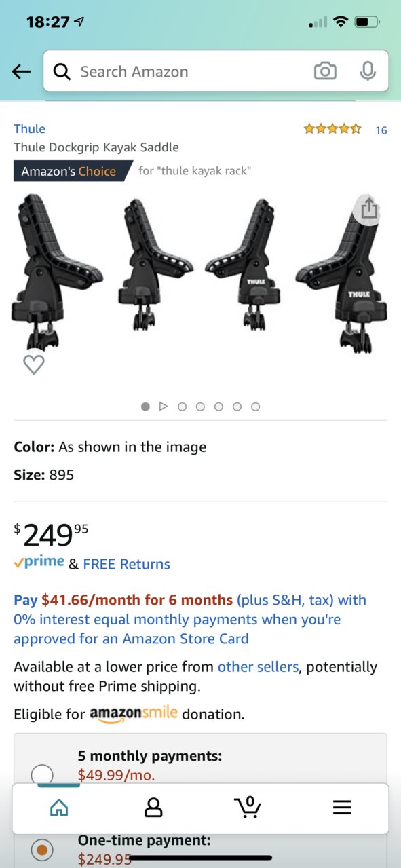401x868 pixels.
Task: Tap the Amazon's Choice badge
Action: click(73, 171)
